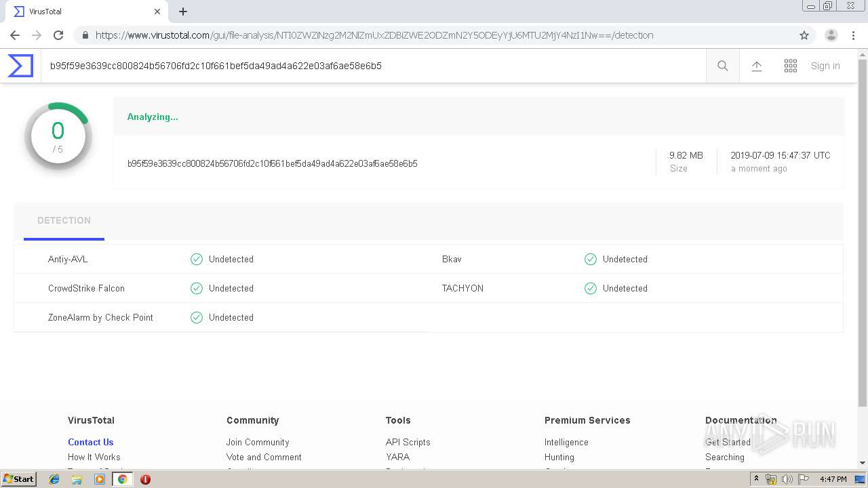Open Windows Explorer from taskbar
Viewport: 868px width, 488px height.
(77, 479)
